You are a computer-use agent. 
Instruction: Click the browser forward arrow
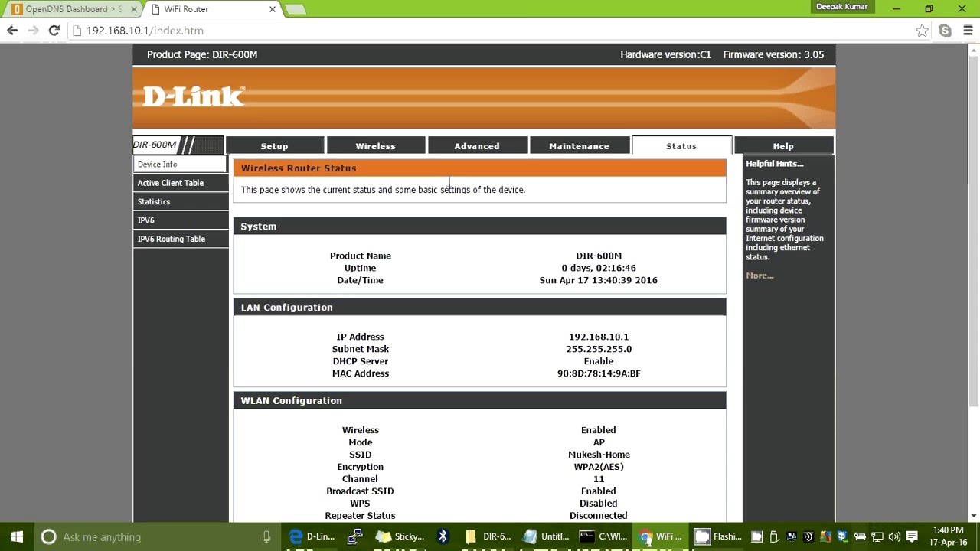click(33, 31)
